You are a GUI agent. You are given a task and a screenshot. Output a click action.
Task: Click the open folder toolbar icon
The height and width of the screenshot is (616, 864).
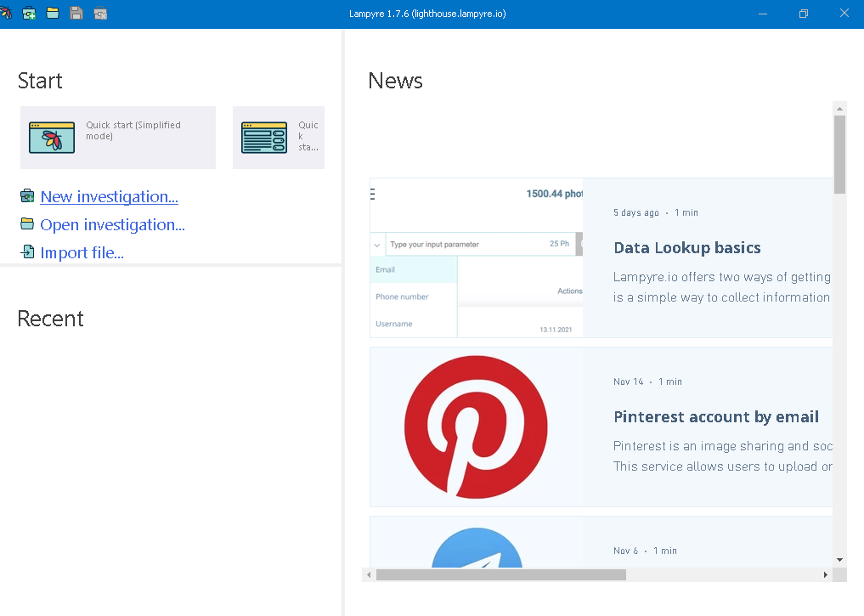[x=53, y=14]
